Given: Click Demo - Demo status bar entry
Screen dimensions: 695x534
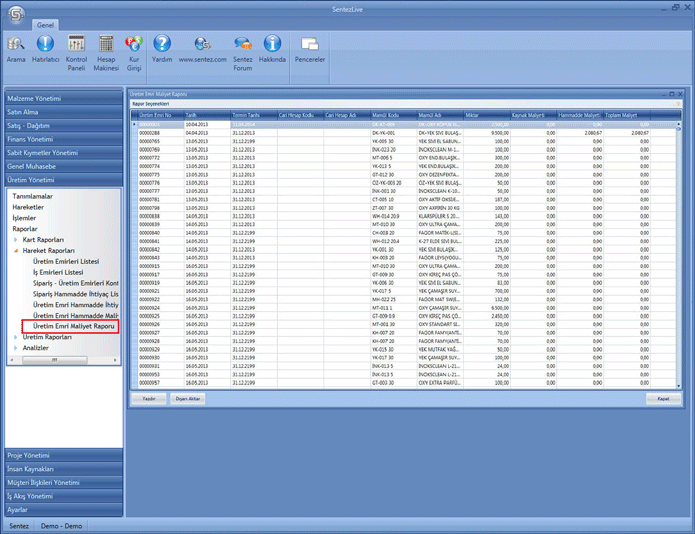Looking at the screenshot, I should click(x=61, y=526).
